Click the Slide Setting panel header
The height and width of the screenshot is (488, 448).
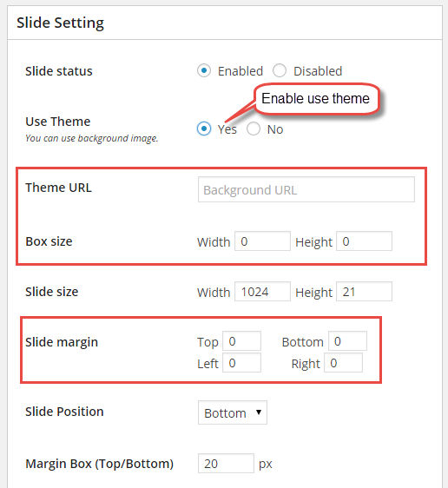[225, 23]
